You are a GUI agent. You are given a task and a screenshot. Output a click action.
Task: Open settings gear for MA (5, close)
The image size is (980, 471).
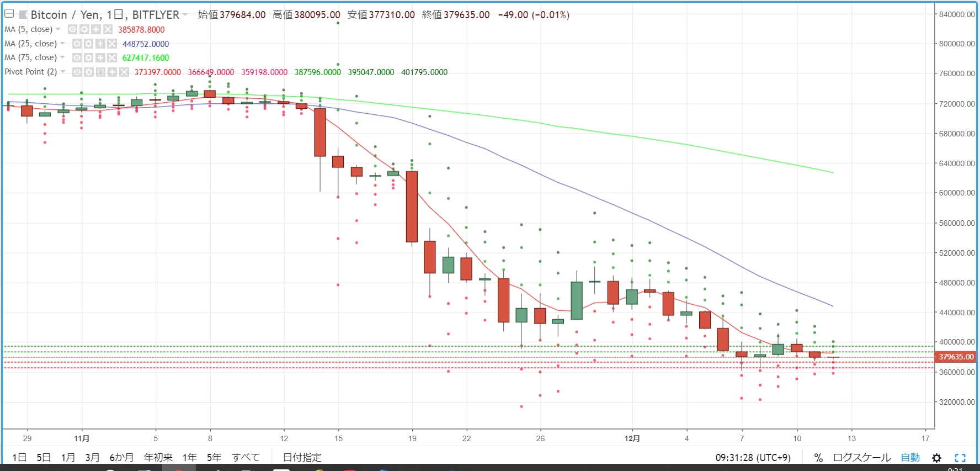pyautogui.click(x=84, y=29)
